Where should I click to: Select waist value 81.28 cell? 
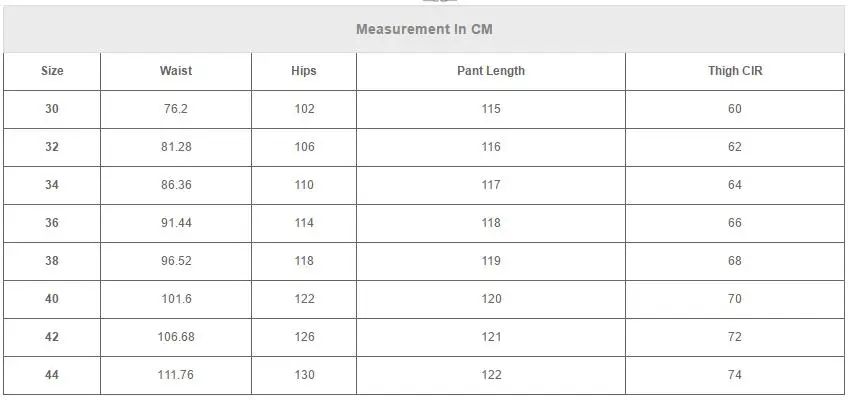[x=176, y=147]
